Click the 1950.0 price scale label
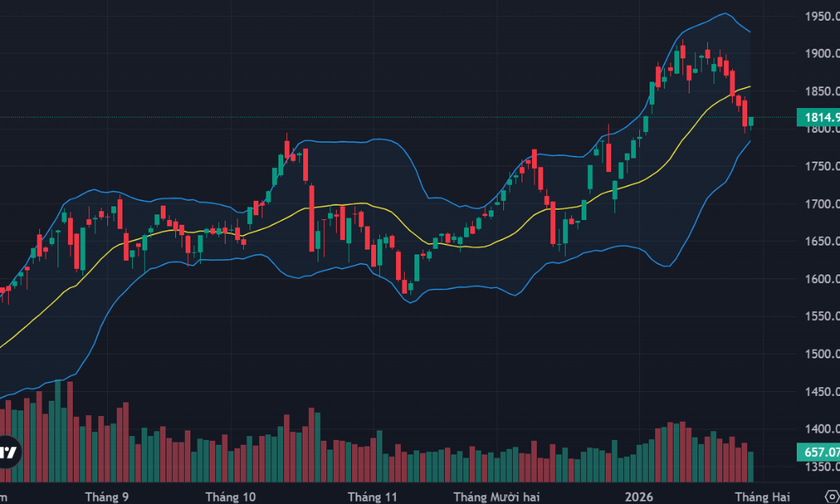 click(x=822, y=16)
